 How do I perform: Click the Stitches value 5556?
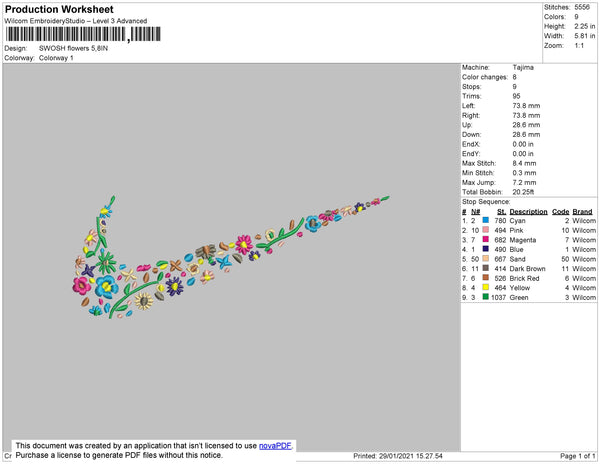(582, 7)
